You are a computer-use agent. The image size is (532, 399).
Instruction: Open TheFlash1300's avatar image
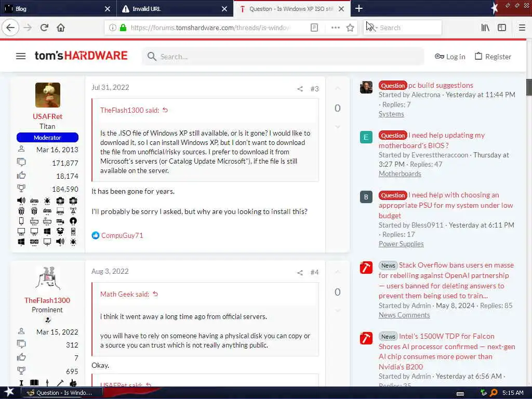coord(47,278)
